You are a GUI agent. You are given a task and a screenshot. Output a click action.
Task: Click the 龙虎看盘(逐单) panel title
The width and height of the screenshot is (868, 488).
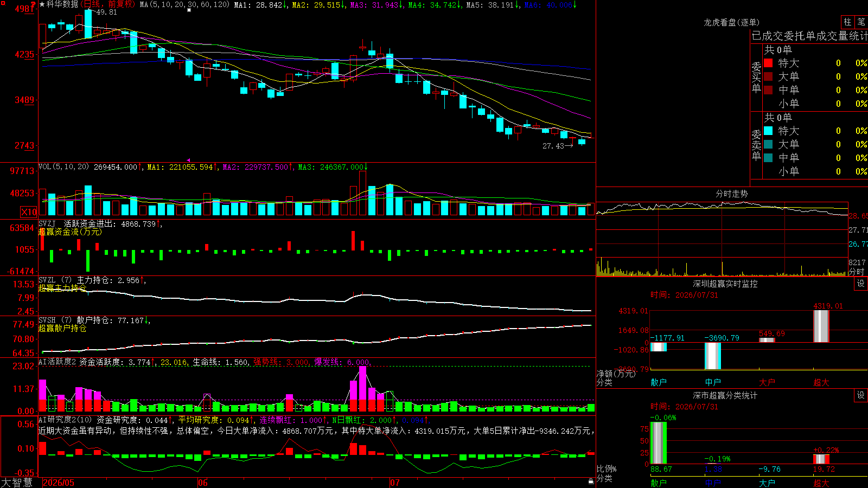coord(732,22)
